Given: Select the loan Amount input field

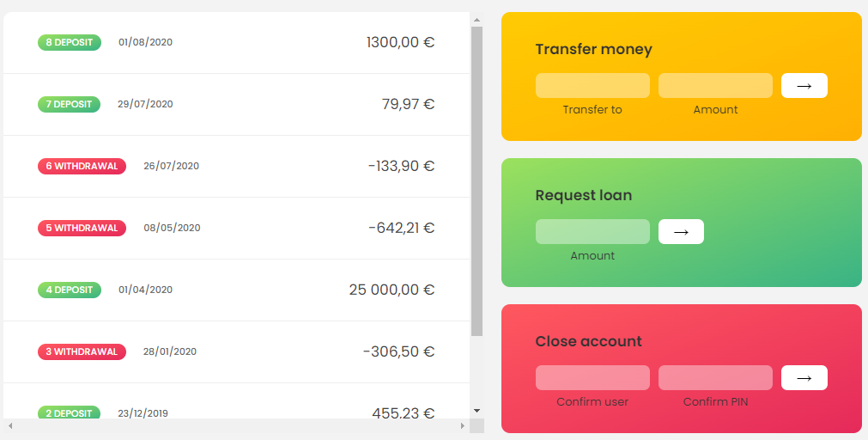Looking at the screenshot, I should (592, 232).
